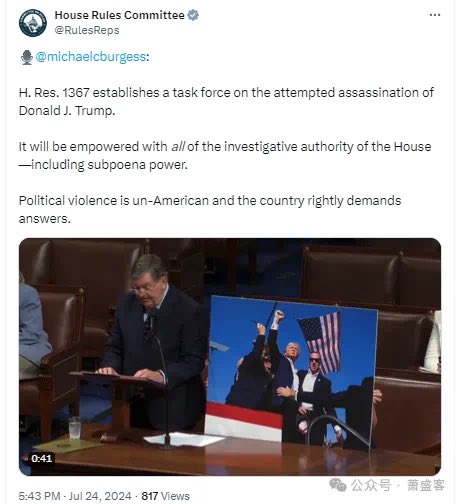The width and height of the screenshot is (460, 504).
Task: Click the WeChat logo in the watermark
Action: (338, 485)
